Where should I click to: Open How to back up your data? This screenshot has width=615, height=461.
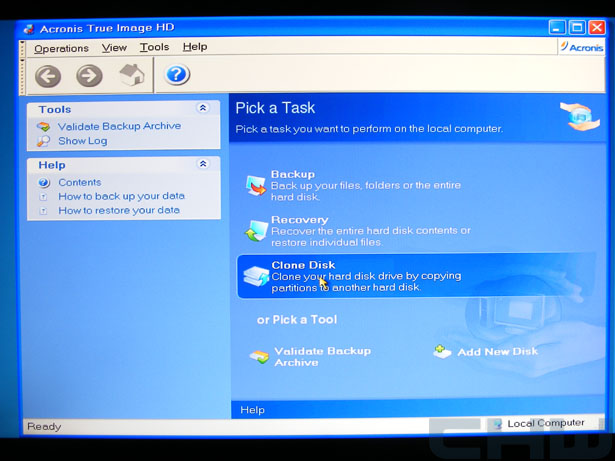(x=121, y=196)
